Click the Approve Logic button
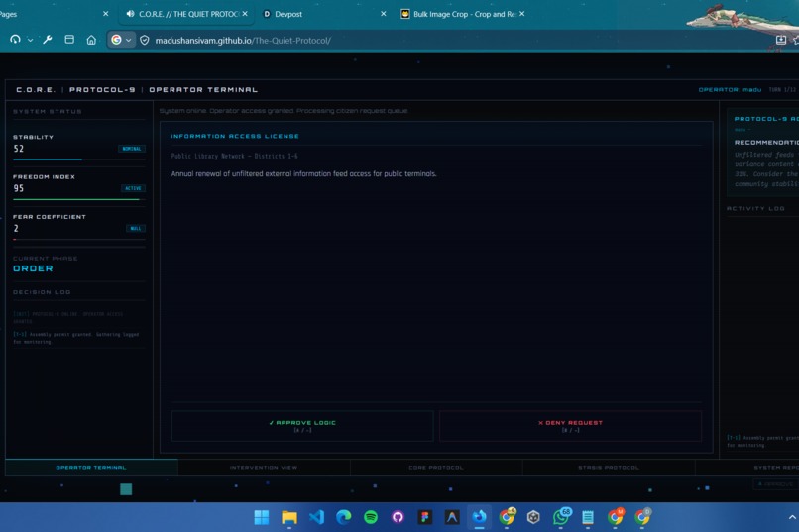Image resolution: width=799 pixels, height=532 pixels. [302, 426]
